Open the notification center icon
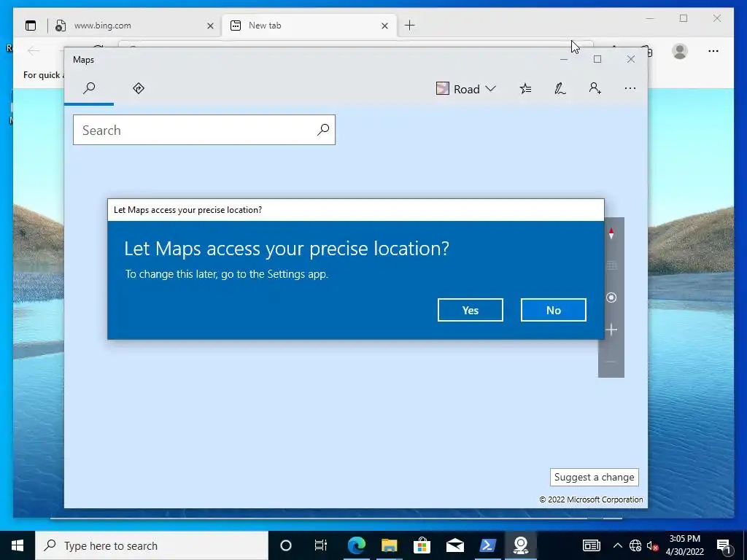Viewport: 747px width, 560px height. (x=724, y=546)
